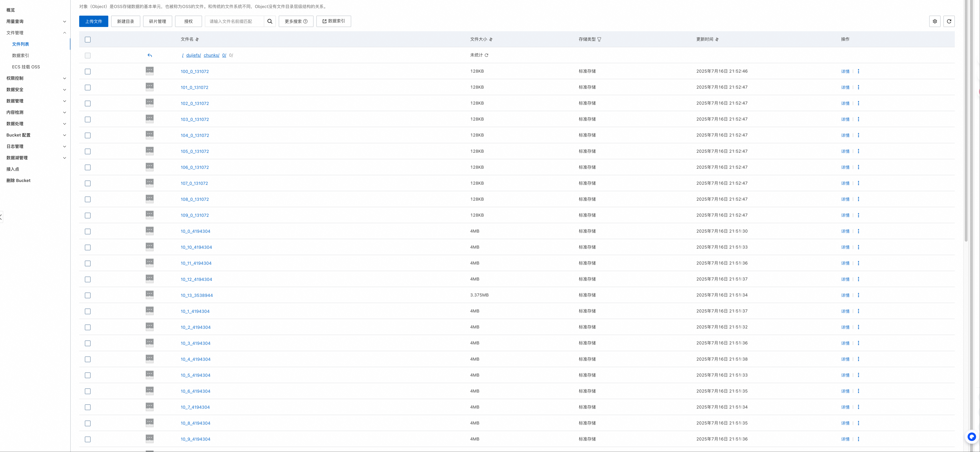The width and height of the screenshot is (980, 452).
Task: Click file icon of 10_10_4194304
Action: [x=150, y=247]
